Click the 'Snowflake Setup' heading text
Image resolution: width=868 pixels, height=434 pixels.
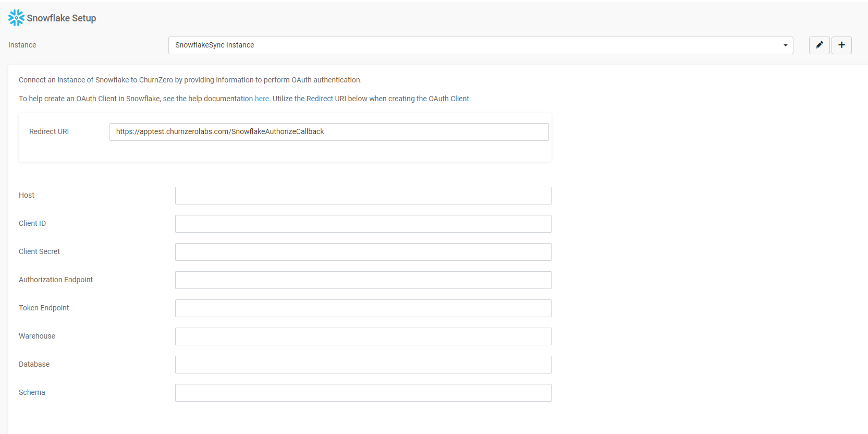62,18
